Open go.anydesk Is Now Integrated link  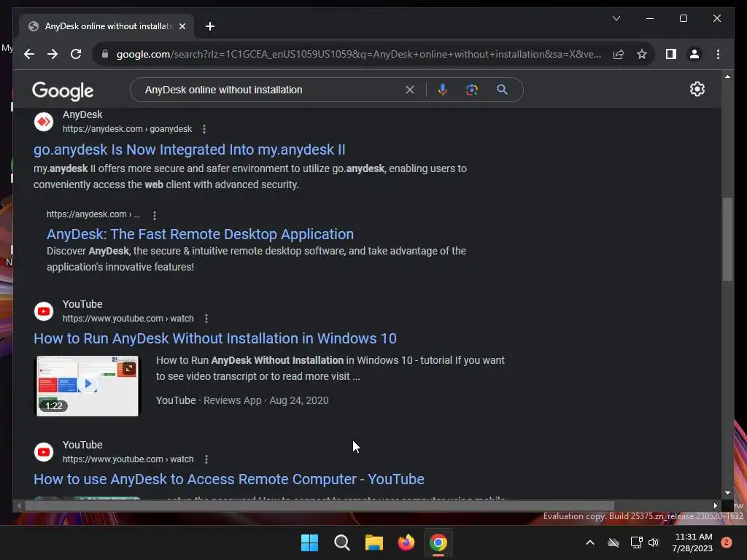189,149
